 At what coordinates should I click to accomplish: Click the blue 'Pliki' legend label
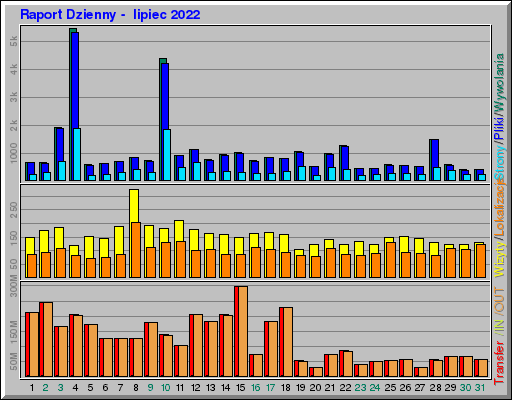point(499,128)
